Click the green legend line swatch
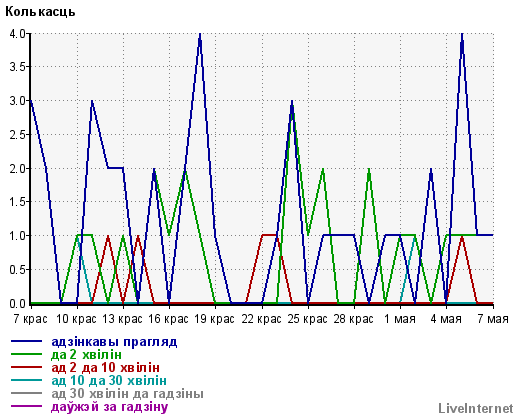Viewport: 520px width, 418px height. click(x=27, y=354)
